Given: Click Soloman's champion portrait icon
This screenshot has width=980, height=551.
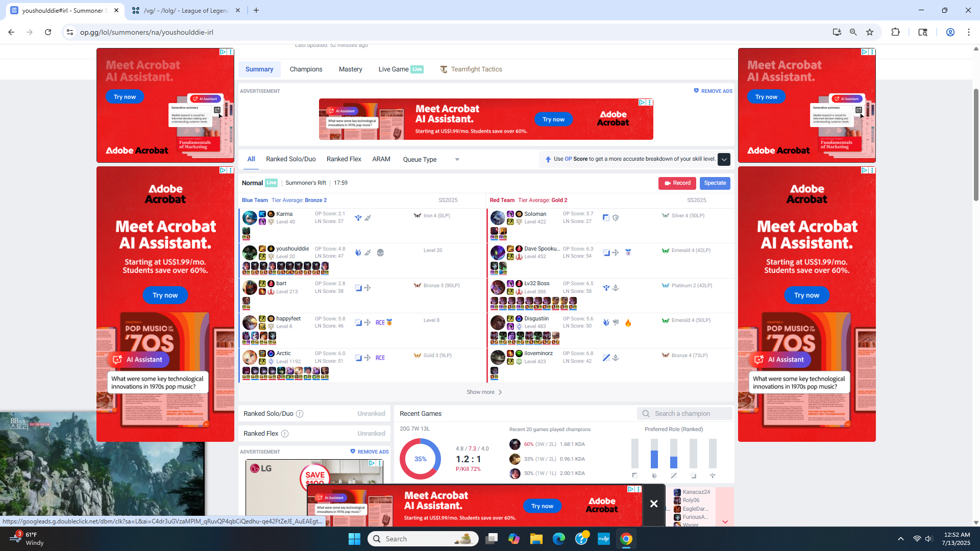Looking at the screenshot, I should pyautogui.click(x=498, y=218).
